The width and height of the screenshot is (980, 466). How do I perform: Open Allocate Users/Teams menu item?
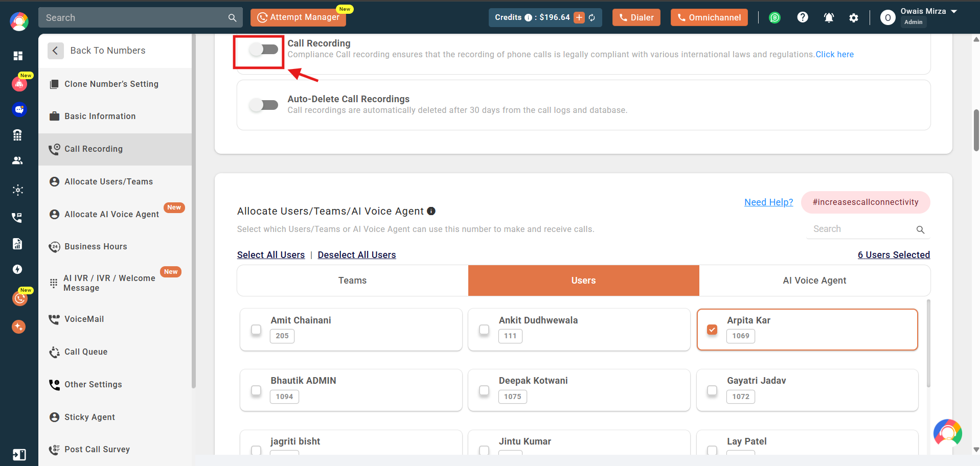tap(116, 181)
